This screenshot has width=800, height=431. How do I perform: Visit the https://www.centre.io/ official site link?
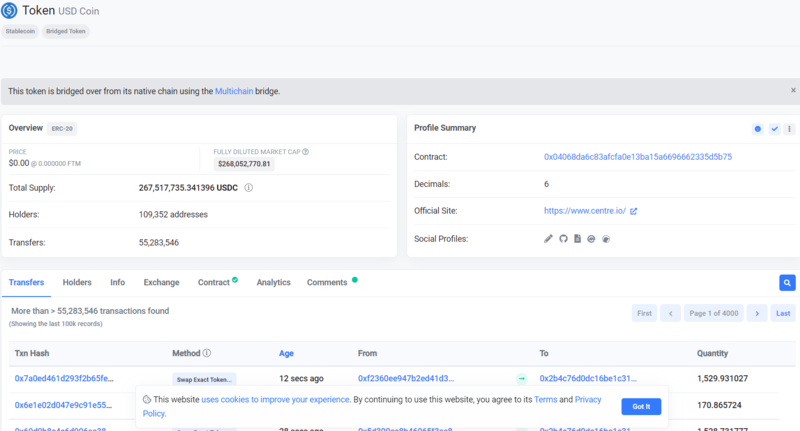tap(585, 211)
